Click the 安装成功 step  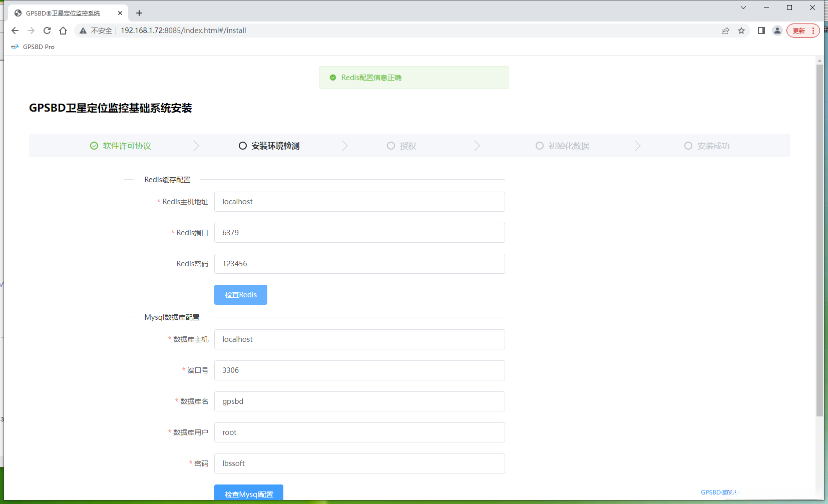click(x=707, y=146)
